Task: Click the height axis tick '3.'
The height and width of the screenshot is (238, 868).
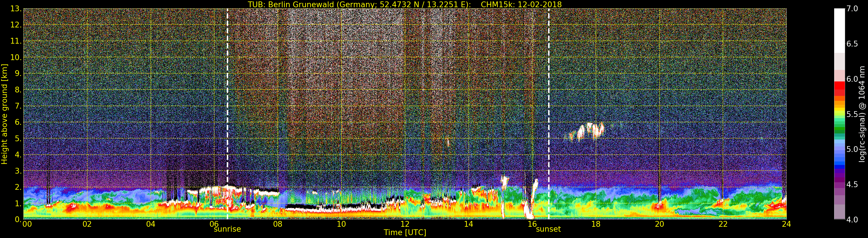Action: [x=18, y=171]
